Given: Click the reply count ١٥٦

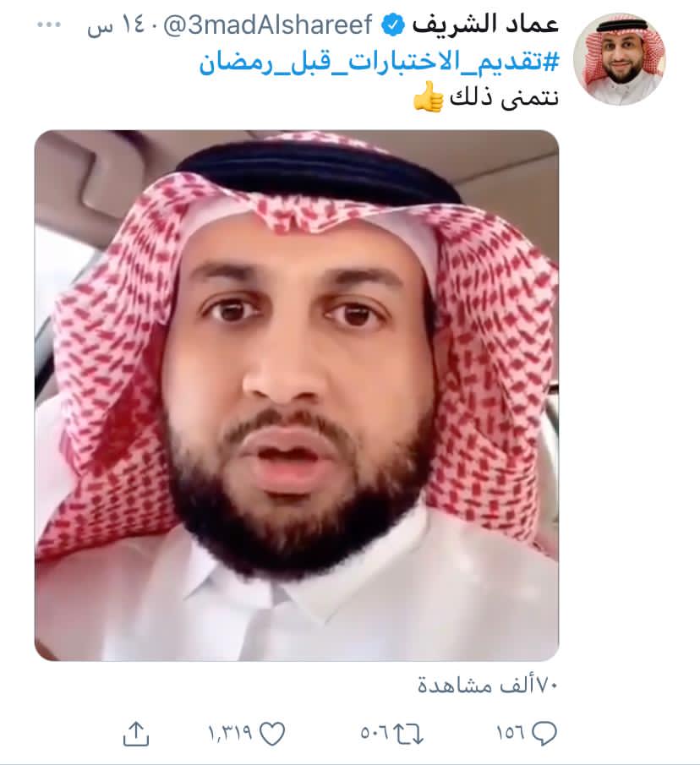Looking at the screenshot, I should point(511,733).
